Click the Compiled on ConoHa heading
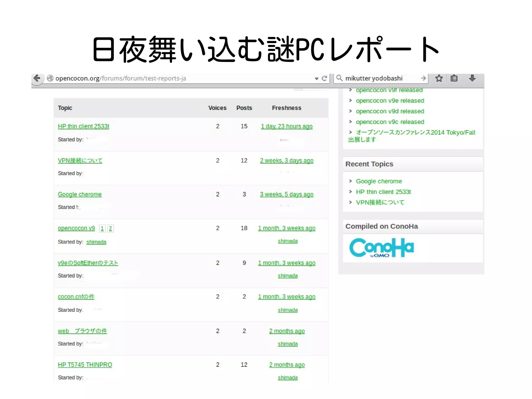532x399 pixels. tap(382, 226)
